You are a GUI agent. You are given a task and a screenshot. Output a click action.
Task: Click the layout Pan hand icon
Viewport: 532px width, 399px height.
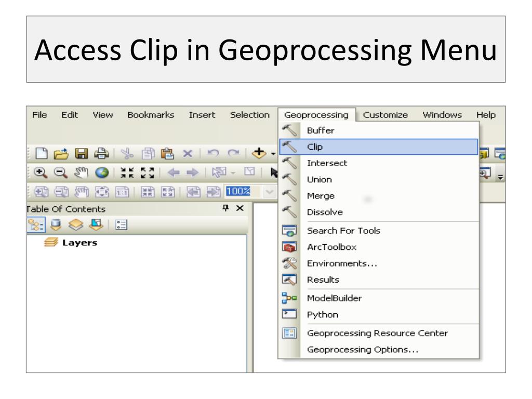(82, 192)
